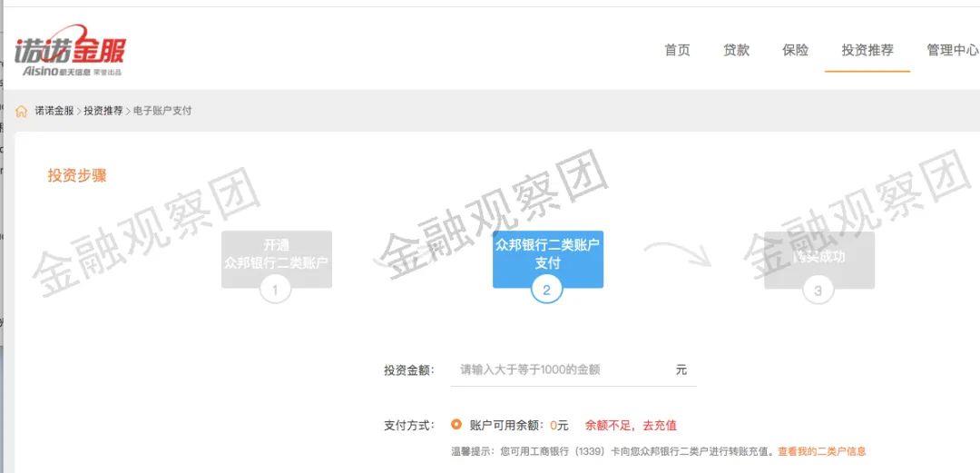Viewport: 980px width, 473px height.
Task: Click the 诺诺金服 breadcrumb link
Action: (x=54, y=111)
